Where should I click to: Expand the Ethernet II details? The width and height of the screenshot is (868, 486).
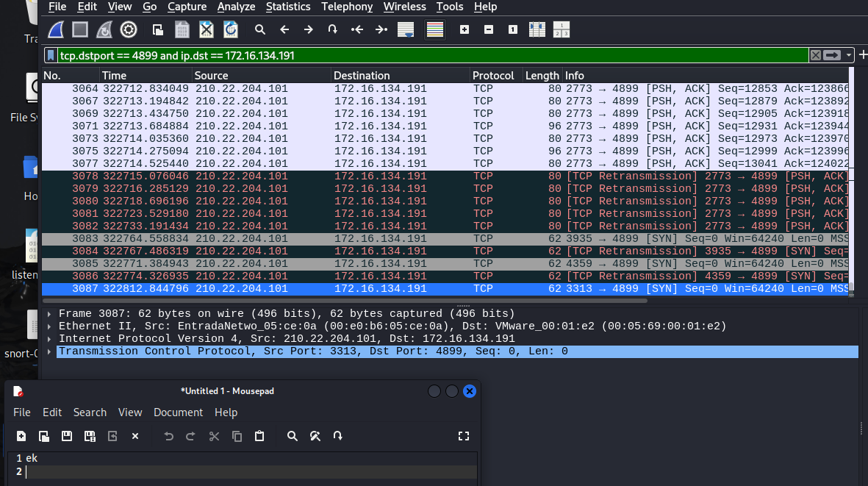point(49,326)
